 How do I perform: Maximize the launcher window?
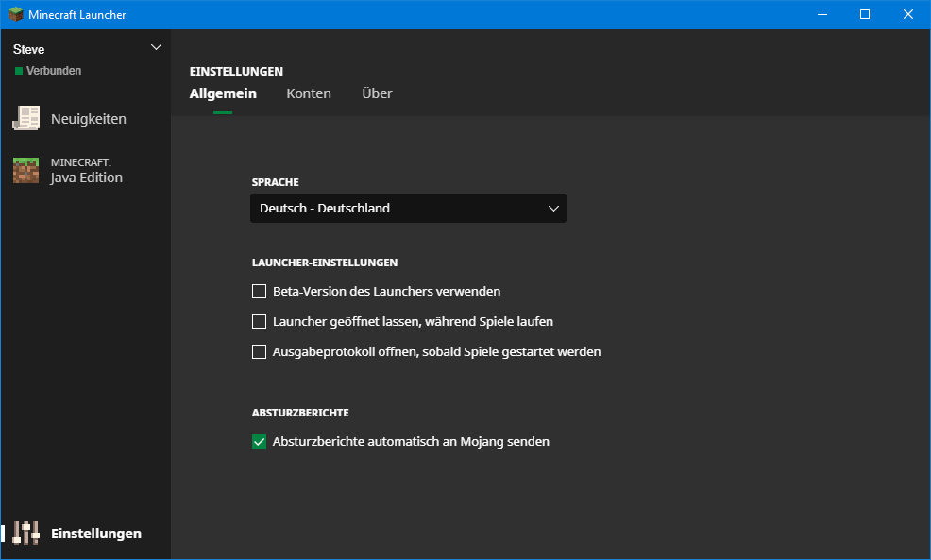tap(865, 14)
